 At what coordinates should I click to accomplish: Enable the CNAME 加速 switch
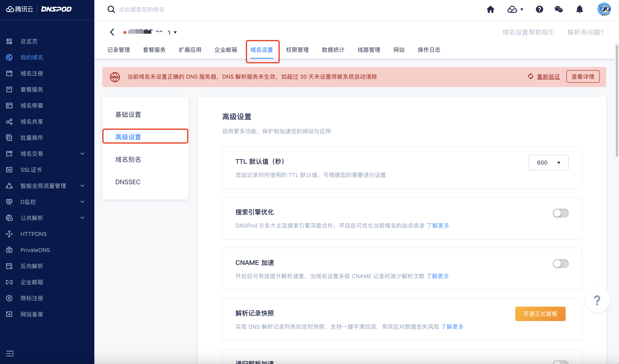(561, 264)
